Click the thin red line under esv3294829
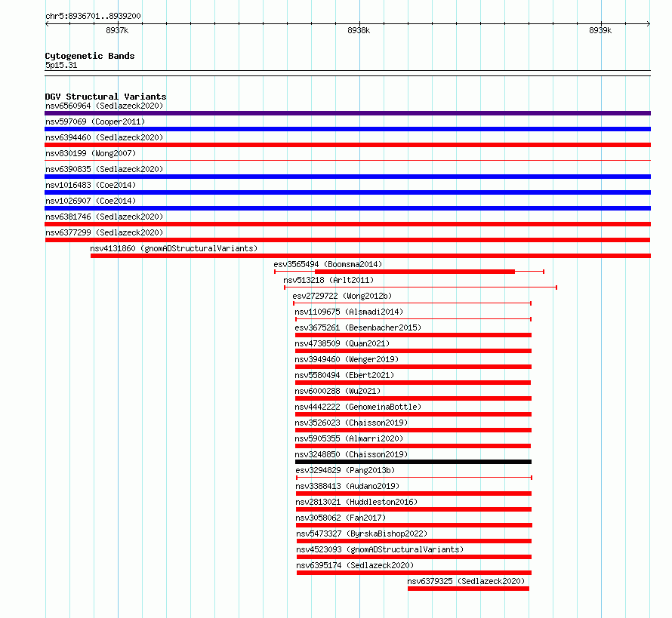The height and width of the screenshot is (618, 672). coord(414,478)
